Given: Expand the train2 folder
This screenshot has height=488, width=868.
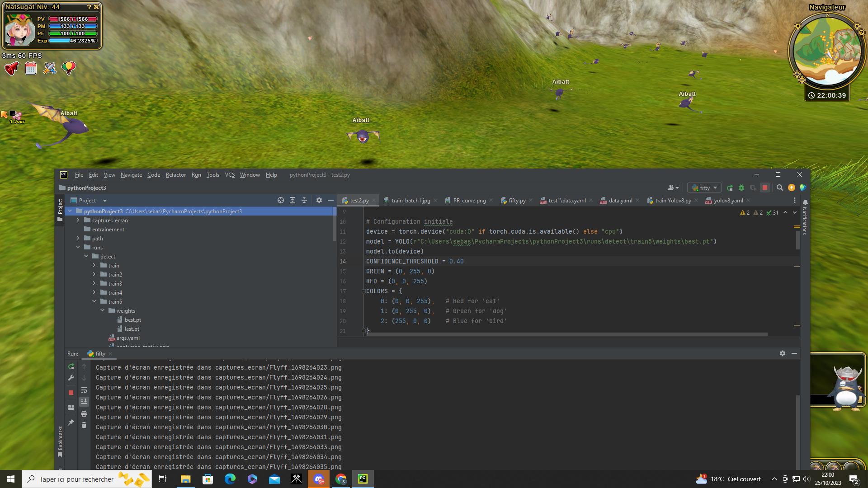Looking at the screenshot, I should pyautogui.click(x=94, y=275).
